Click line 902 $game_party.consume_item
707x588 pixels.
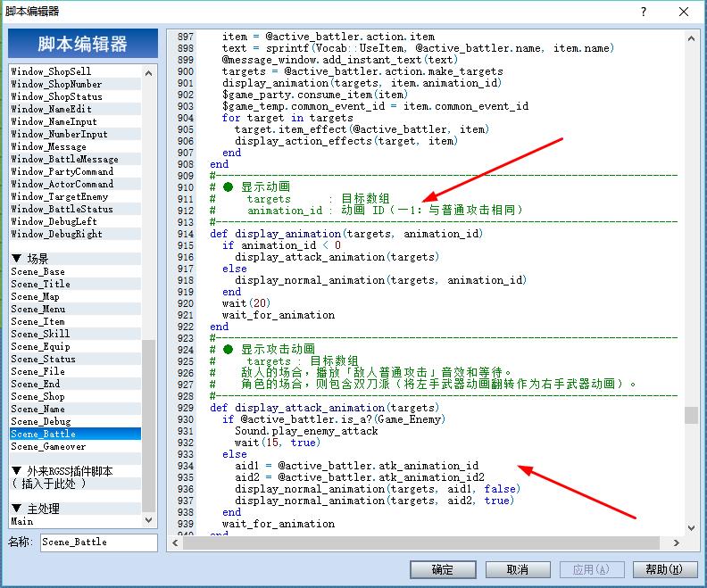pos(315,95)
